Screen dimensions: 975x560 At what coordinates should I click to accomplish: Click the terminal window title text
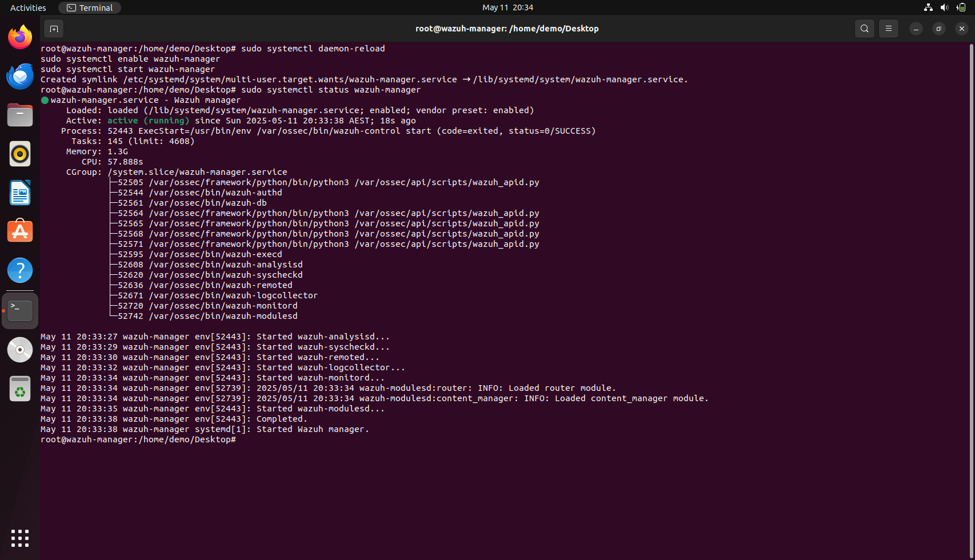[x=507, y=29]
